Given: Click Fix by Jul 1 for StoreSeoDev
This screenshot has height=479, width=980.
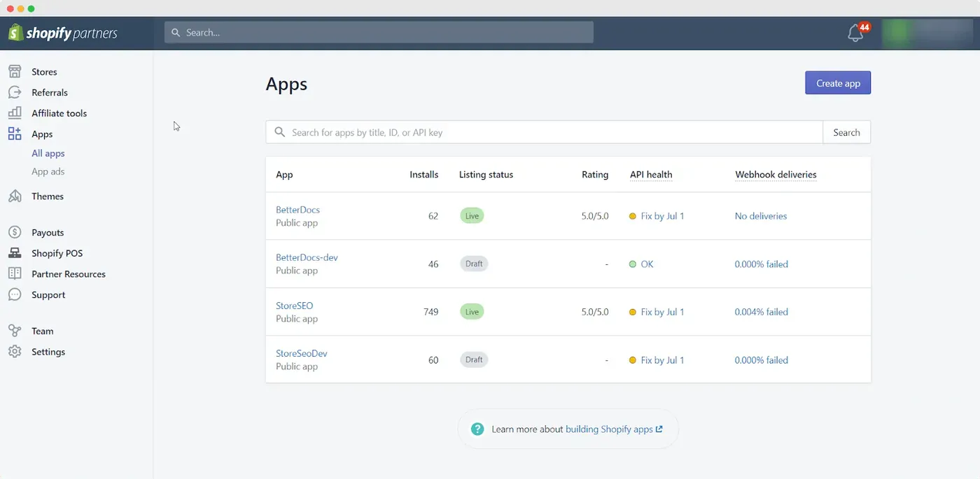Looking at the screenshot, I should tap(662, 360).
